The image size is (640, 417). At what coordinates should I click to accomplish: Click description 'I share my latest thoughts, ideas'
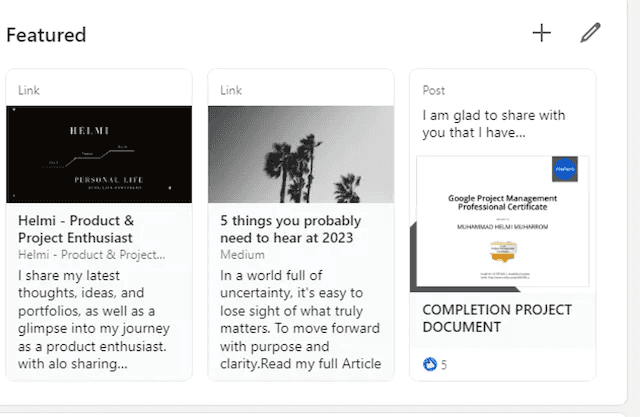93,319
